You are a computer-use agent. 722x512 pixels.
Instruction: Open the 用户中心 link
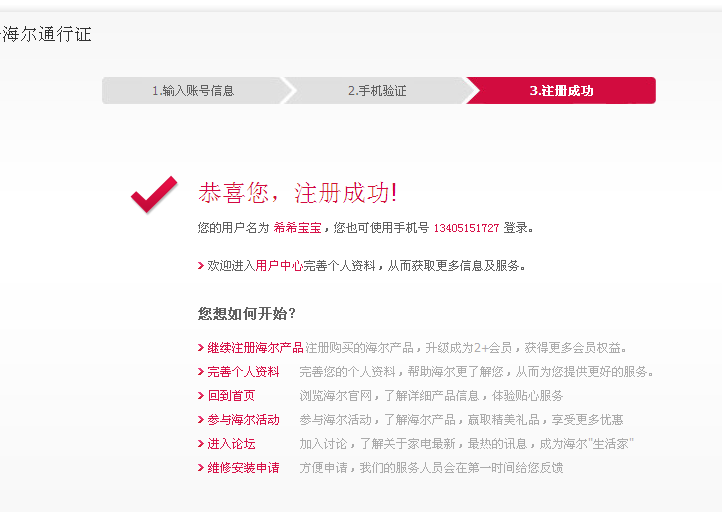[279, 266]
